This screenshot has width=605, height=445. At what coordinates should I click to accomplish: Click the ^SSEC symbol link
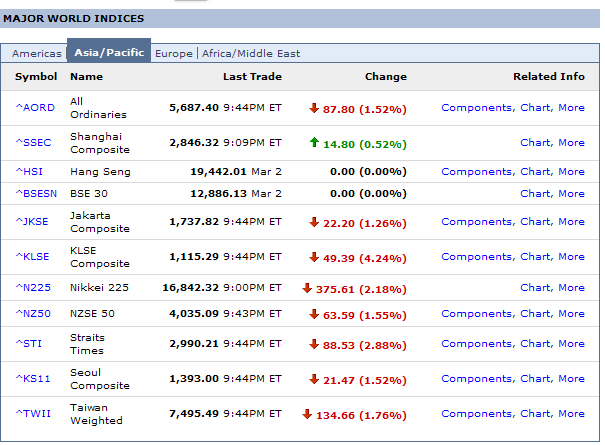click(x=35, y=143)
